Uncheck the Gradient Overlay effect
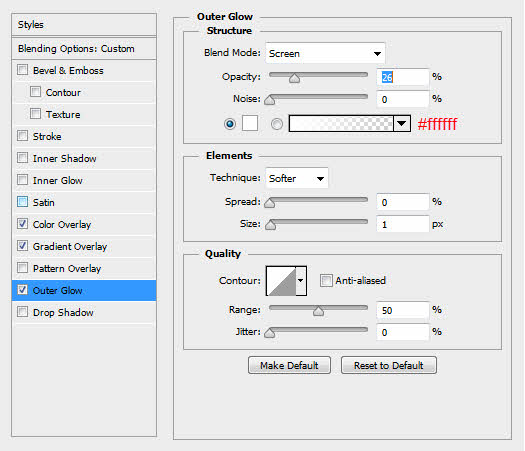The width and height of the screenshot is (525, 451). click(22, 246)
